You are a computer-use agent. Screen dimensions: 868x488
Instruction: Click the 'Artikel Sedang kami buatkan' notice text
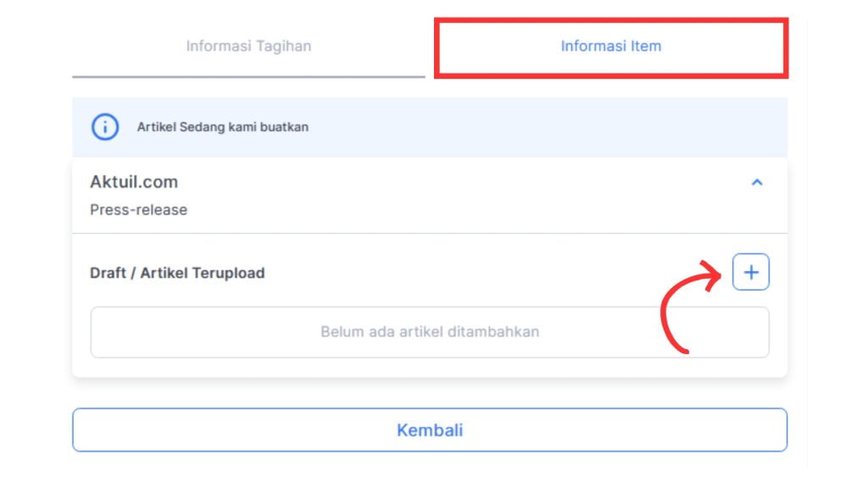223,127
